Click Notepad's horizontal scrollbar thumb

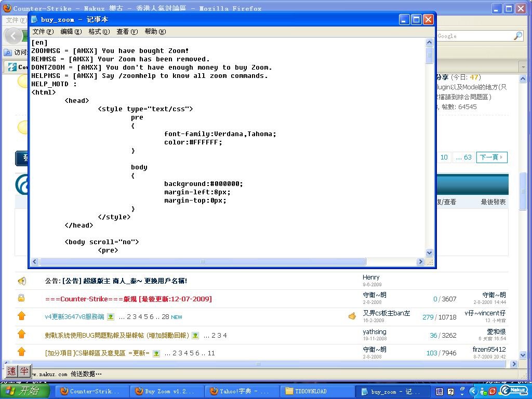point(203,262)
